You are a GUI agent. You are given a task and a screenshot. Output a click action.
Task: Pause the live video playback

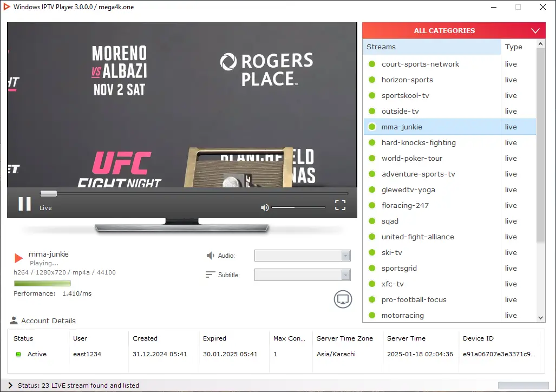(x=24, y=204)
